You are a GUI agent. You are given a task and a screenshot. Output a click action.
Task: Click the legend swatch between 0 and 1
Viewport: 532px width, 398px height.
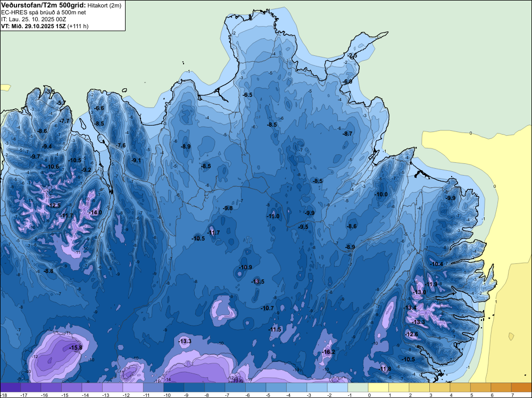tap(378, 387)
